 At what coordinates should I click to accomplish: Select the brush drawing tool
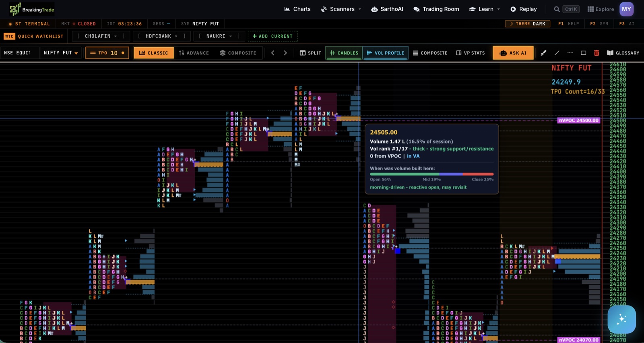point(543,53)
